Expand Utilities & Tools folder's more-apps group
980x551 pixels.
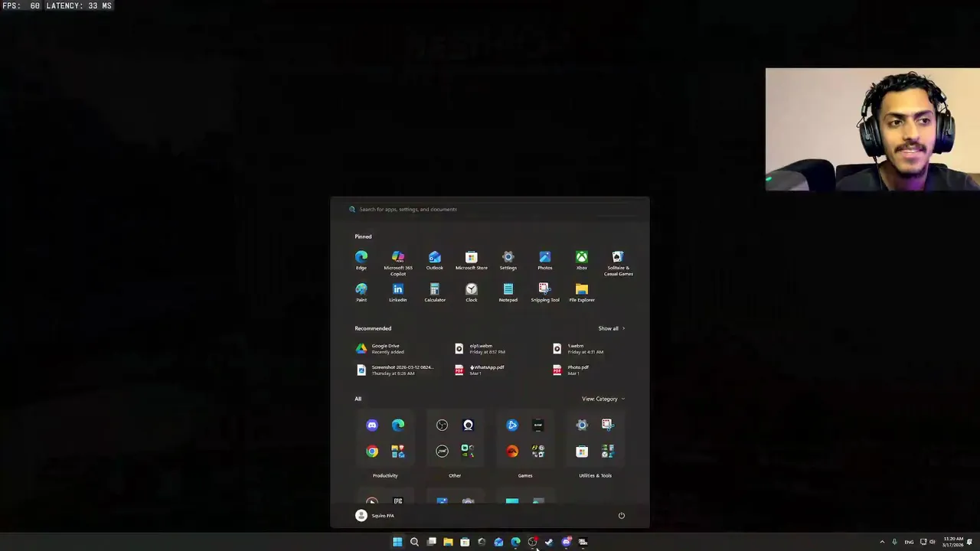(x=608, y=452)
